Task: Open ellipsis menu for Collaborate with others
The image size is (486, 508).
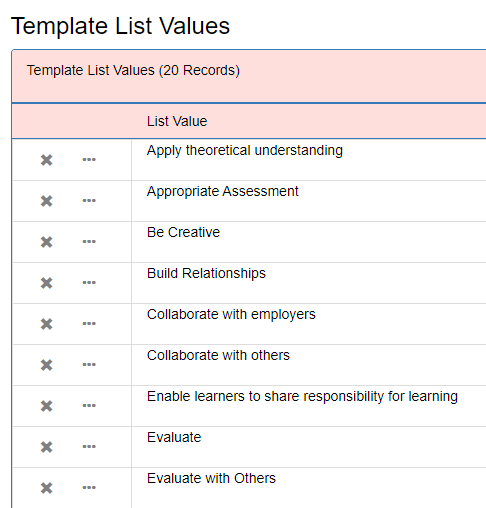Action: coord(89,365)
